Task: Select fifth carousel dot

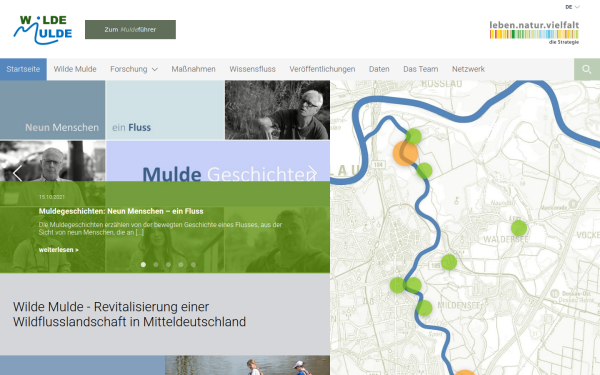Action: click(194, 264)
